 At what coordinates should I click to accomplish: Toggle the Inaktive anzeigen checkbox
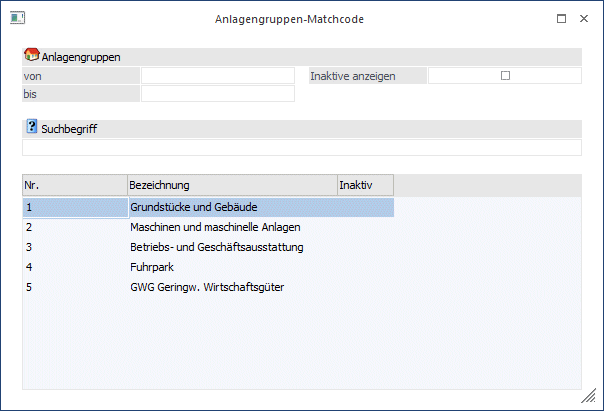(x=505, y=75)
